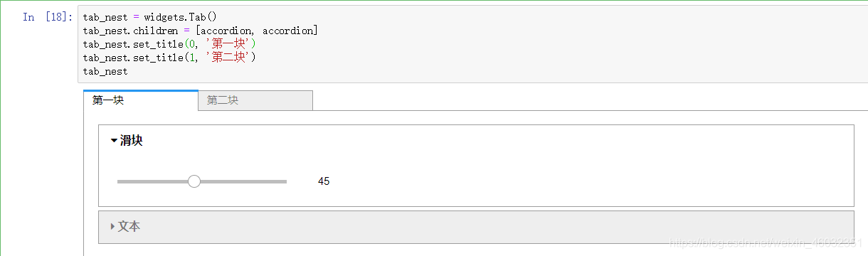Click slider track left of the handle
The height and width of the screenshot is (256, 868).
[x=152, y=181]
